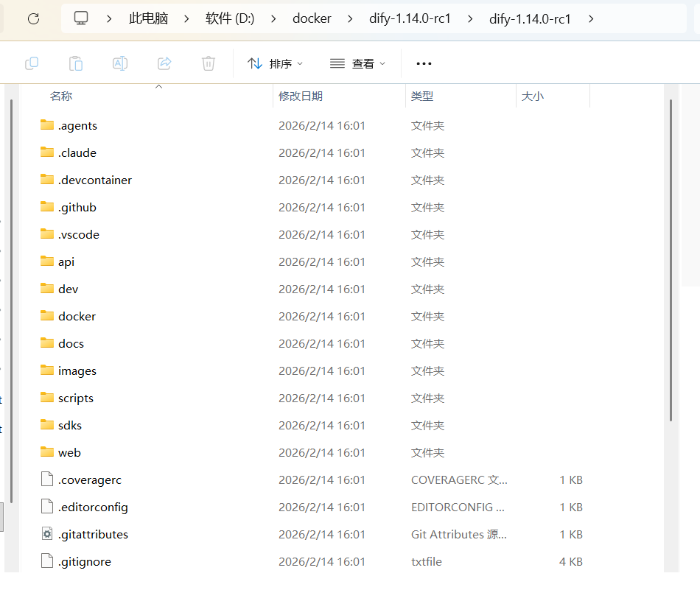Select the web folder icon
The width and height of the screenshot is (700, 590).
(x=47, y=452)
